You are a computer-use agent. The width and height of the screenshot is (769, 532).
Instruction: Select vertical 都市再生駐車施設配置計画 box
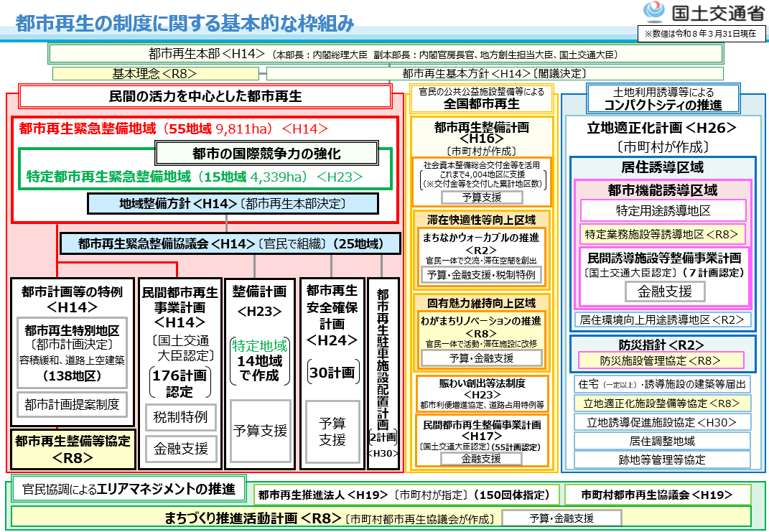click(x=383, y=373)
